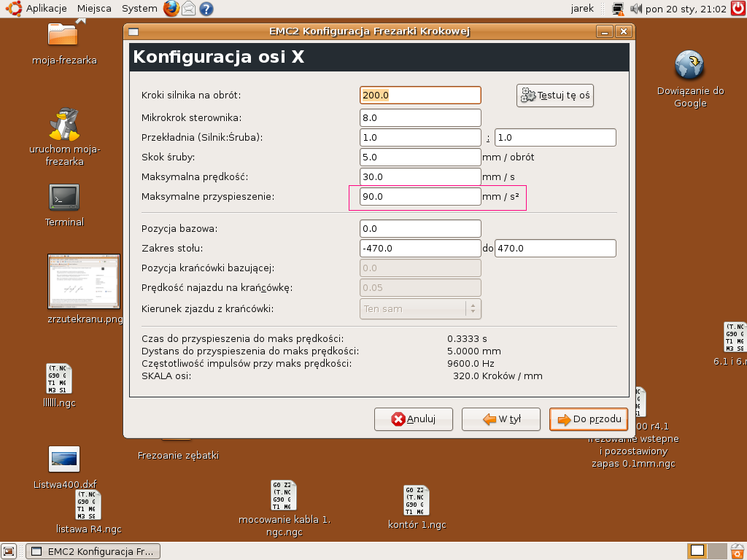Click the Pozycja bazowa field

tap(420, 228)
